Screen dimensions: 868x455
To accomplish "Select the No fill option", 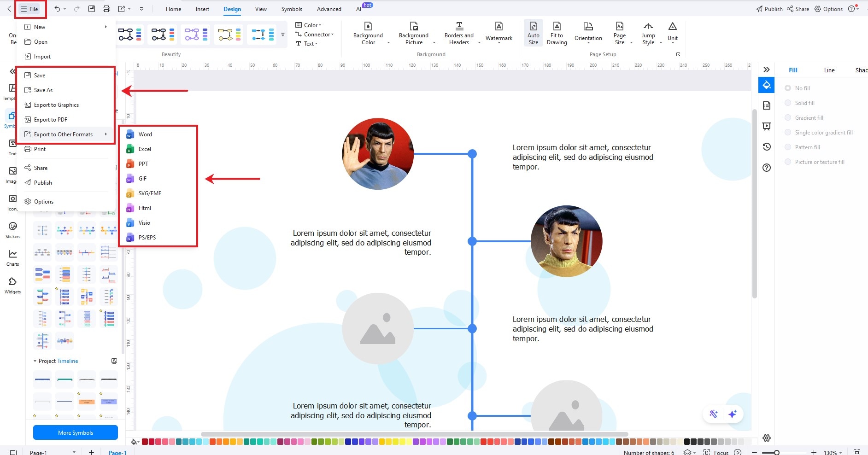I will pyautogui.click(x=798, y=88).
